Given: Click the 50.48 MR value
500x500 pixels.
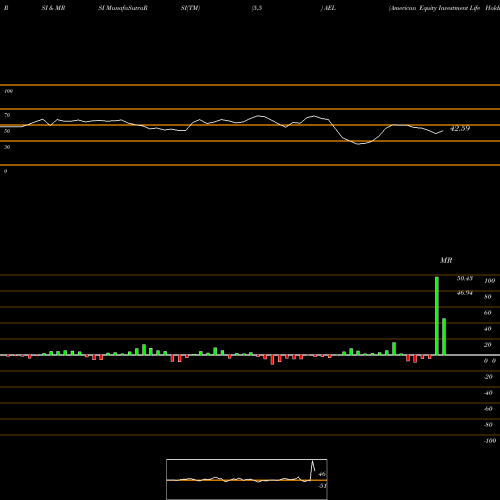Looking at the screenshot, I should coord(465,278).
